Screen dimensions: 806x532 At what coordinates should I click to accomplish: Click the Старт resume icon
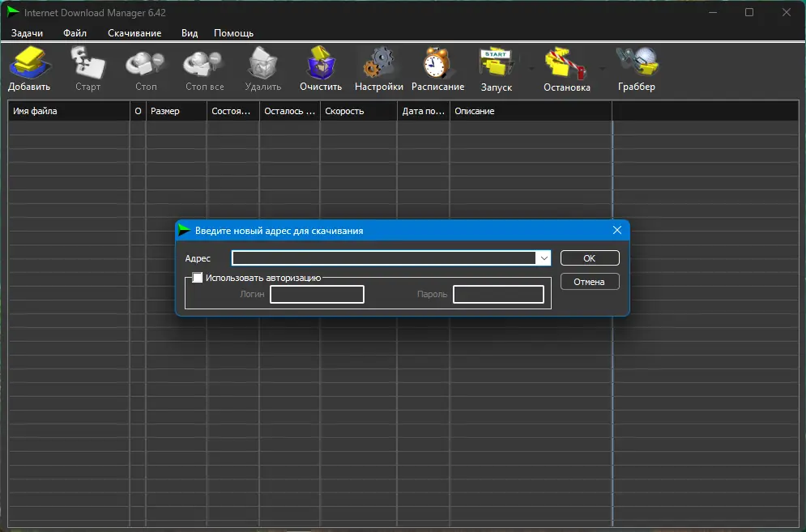88,63
